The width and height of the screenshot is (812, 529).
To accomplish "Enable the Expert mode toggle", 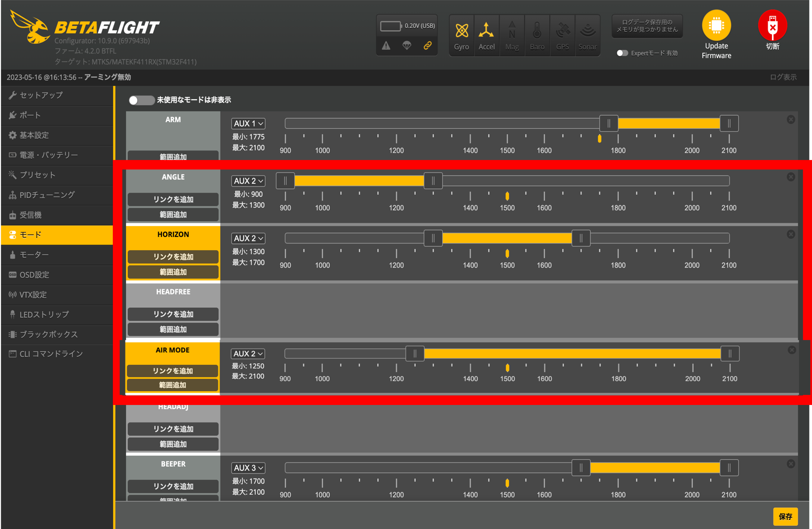I will 622,53.
